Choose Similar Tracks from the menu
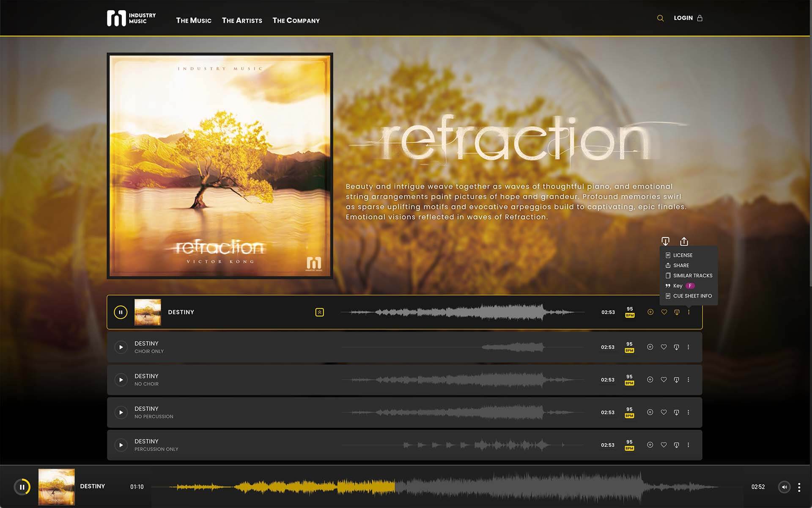Screen dimensions: 812x508 click(689, 276)
